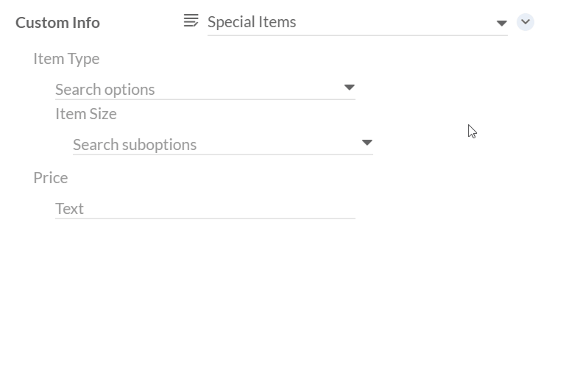
Task: Click the multiline text icon beside Special Items
Action: click(191, 21)
